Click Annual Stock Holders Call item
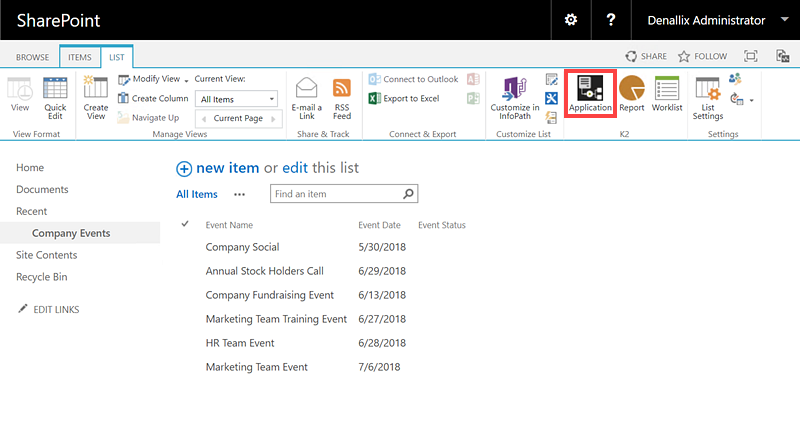This screenshot has width=800, height=426. click(x=265, y=271)
